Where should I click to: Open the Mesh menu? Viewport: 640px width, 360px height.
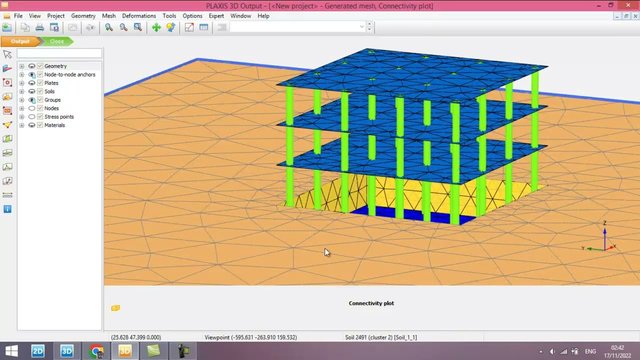coord(109,16)
